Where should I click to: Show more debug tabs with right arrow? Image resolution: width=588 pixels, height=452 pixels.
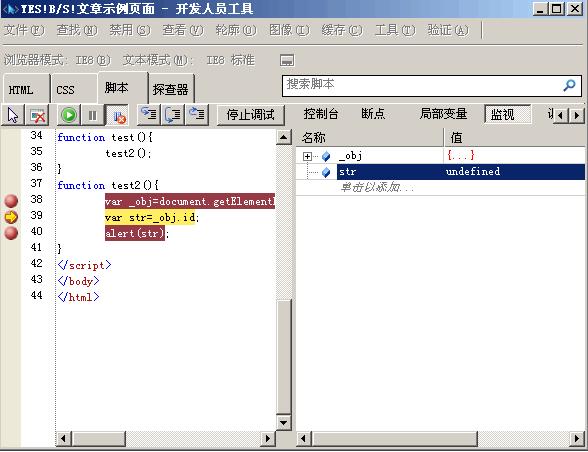(x=577, y=115)
